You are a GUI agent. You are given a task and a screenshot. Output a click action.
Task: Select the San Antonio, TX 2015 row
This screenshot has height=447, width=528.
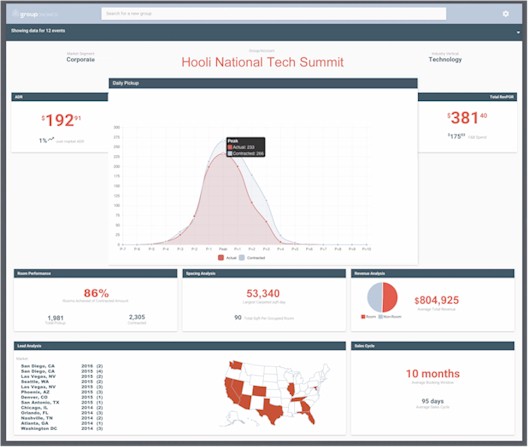[62, 402]
